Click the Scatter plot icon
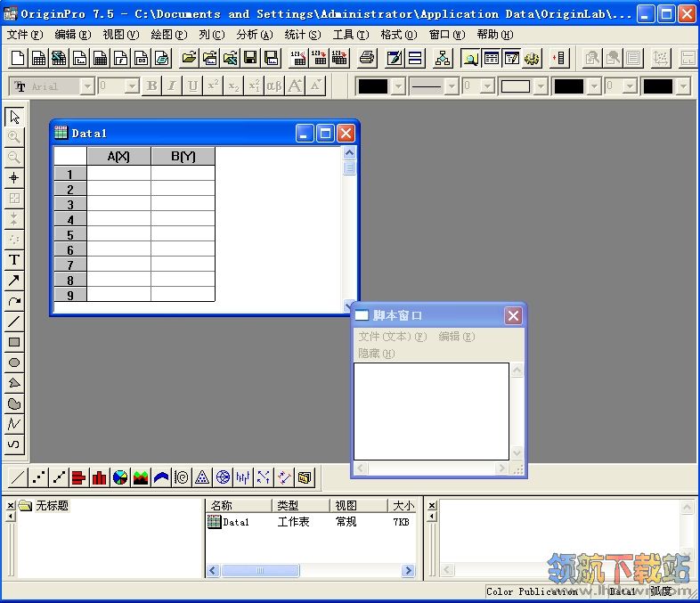The image size is (700, 603). [x=38, y=477]
